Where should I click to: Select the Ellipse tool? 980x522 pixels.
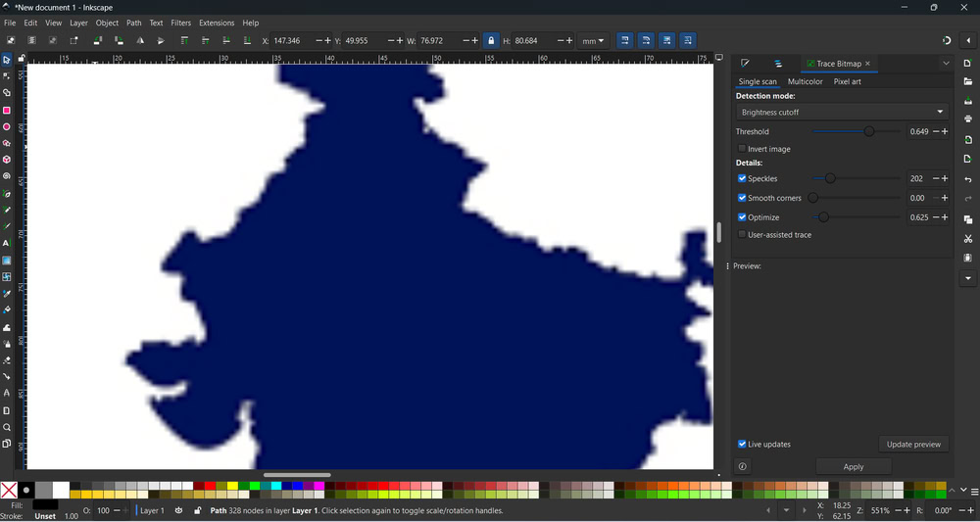coord(6,126)
